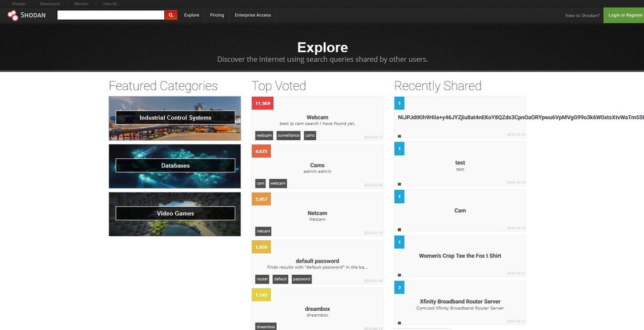Click the Login or Register button
Screen dimensions: 644x330
[625, 15]
